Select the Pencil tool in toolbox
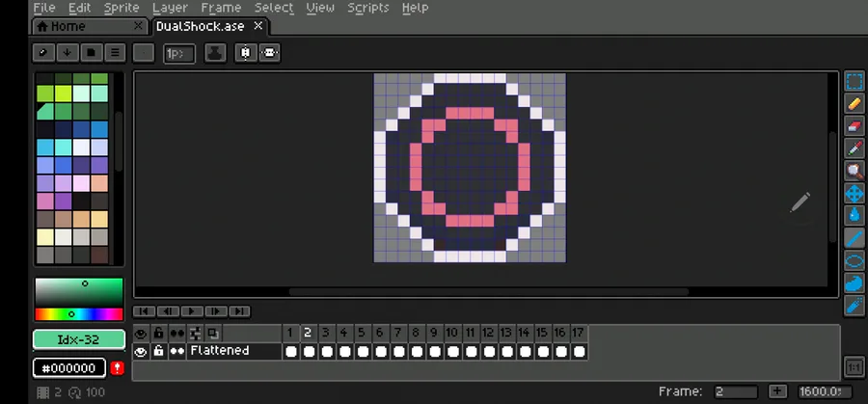This screenshot has width=868, height=404. click(x=854, y=104)
